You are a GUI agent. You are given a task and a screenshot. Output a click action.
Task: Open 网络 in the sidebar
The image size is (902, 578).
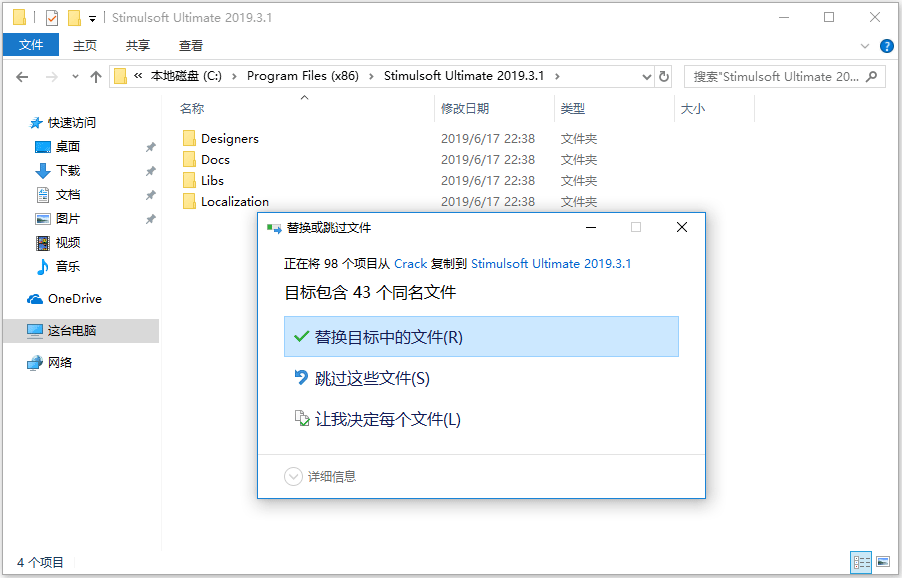click(60, 363)
